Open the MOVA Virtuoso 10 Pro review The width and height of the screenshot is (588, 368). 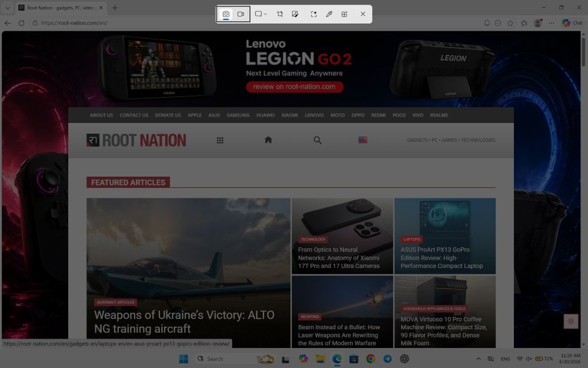click(x=443, y=331)
